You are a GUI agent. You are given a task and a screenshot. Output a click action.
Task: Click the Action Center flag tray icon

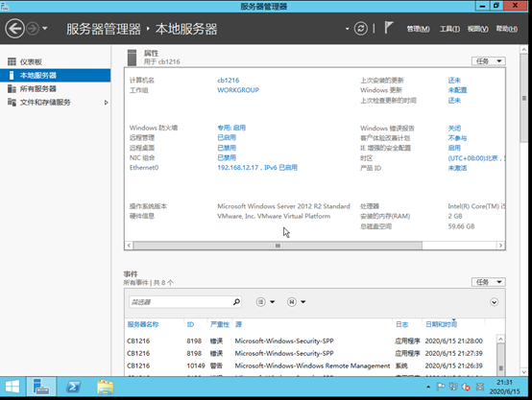pos(441,387)
